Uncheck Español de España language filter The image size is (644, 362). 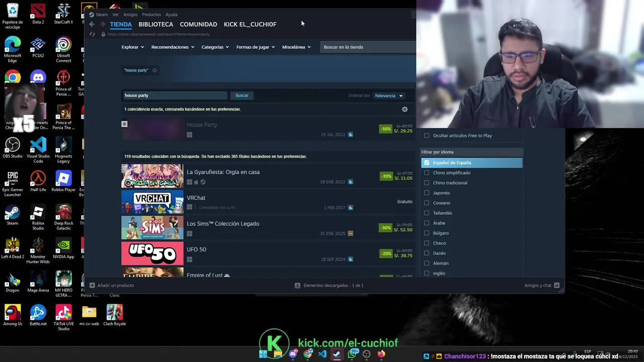[427, 162]
